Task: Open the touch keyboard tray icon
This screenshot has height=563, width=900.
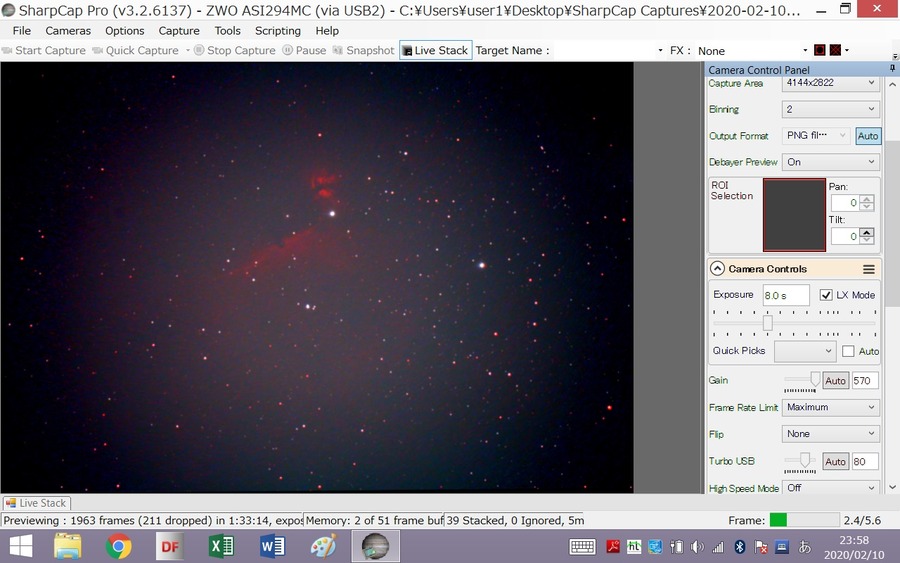Action: pos(582,547)
